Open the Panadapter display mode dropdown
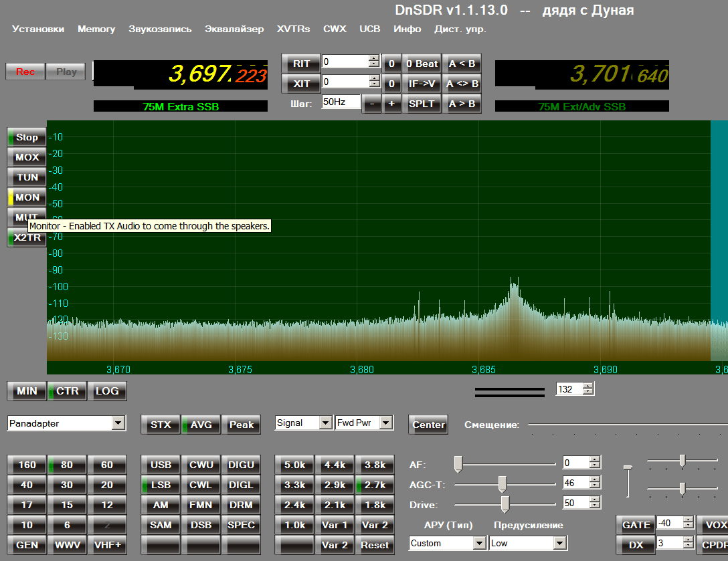The height and width of the screenshot is (561, 728). (118, 423)
